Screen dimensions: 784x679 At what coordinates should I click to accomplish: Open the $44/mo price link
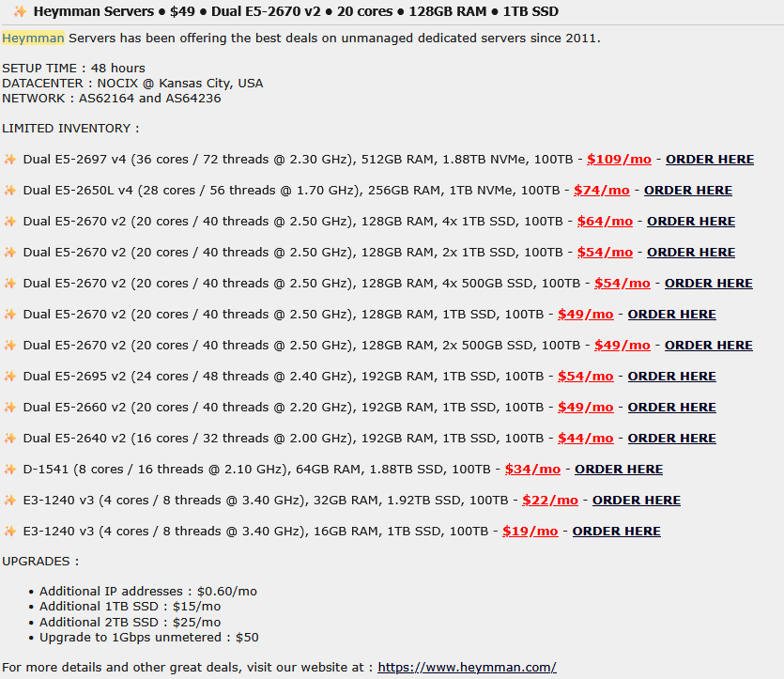tap(586, 439)
